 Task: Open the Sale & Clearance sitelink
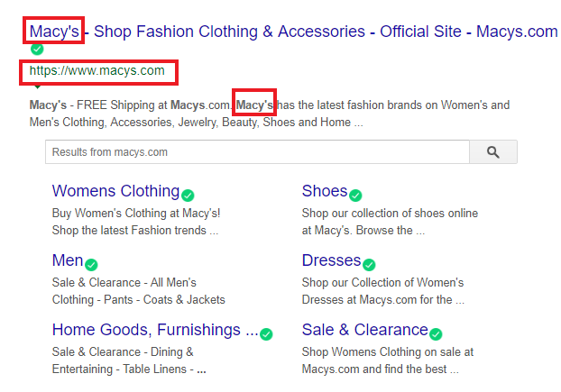[365, 330]
